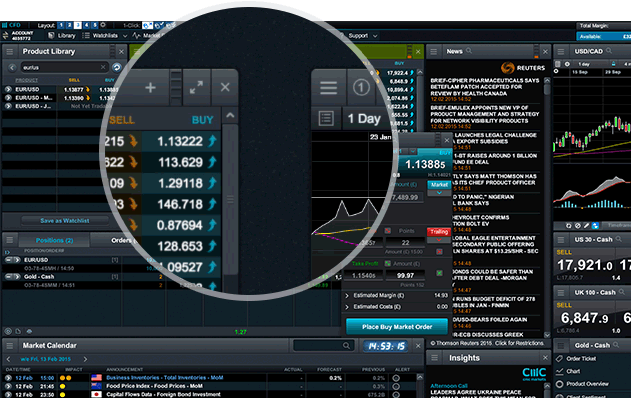Click back arrow in Product Library search
This screenshot has width=631, height=398.
(12, 67)
